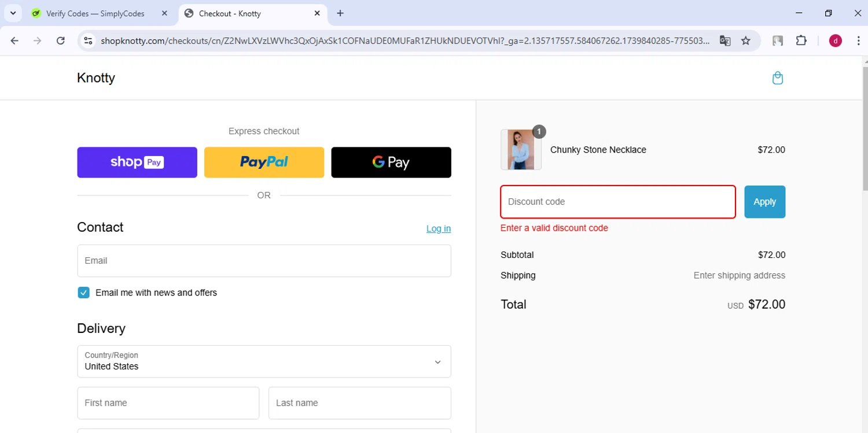868x433 pixels.
Task: Click the browser address bar URL
Action: [405, 40]
